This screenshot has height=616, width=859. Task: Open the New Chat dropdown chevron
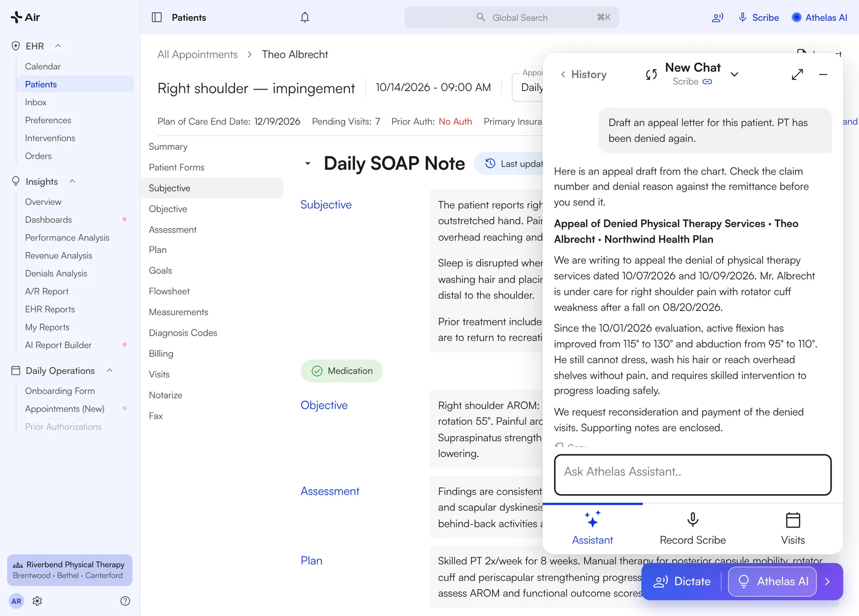pos(734,74)
